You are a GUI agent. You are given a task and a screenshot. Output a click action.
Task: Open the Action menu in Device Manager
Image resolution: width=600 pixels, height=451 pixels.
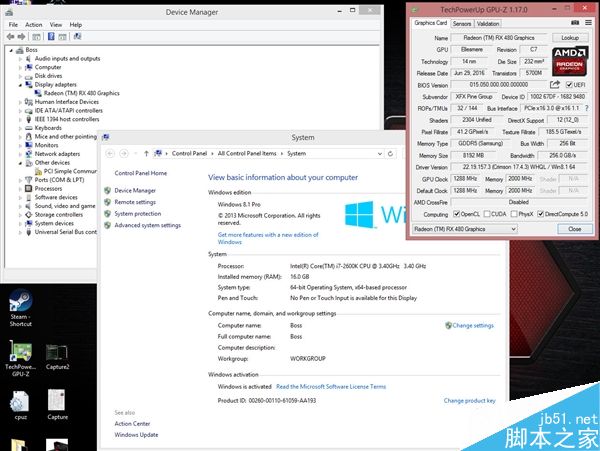click(x=34, y=24)
